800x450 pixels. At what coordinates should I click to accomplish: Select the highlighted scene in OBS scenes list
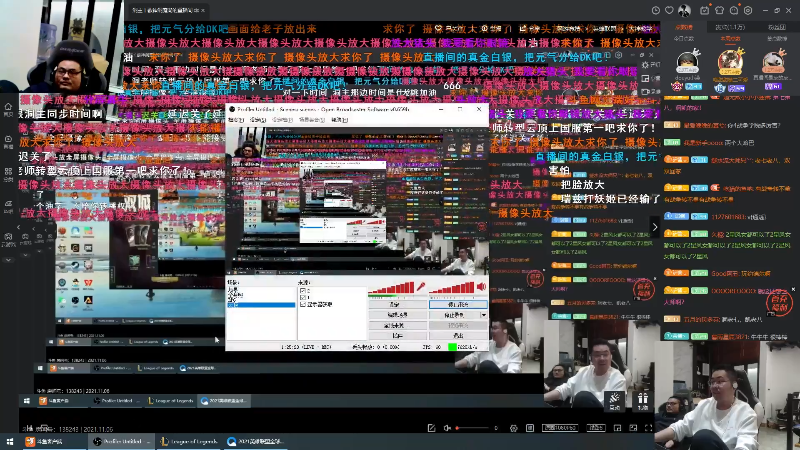pyautogui.click(x=261, y=305)
